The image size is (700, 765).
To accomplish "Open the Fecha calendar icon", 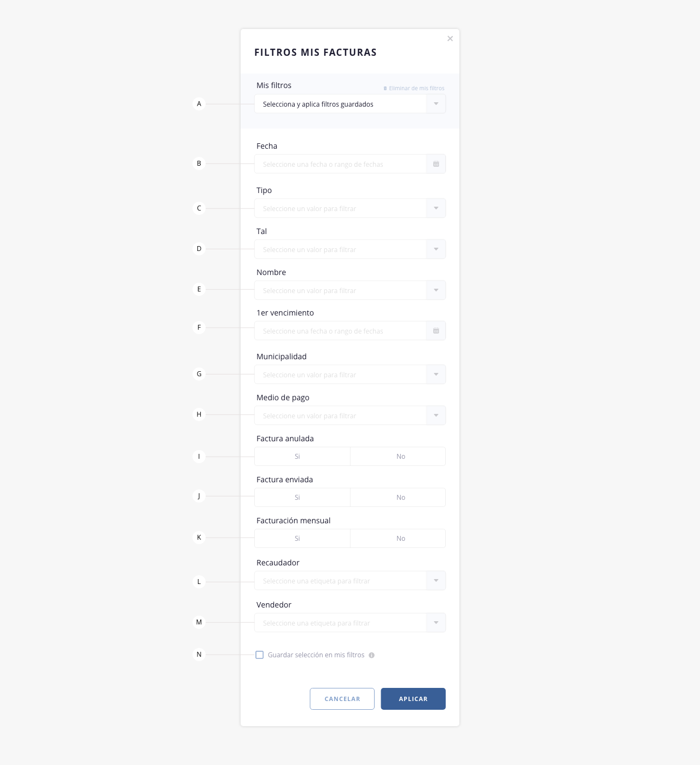I will pos(436,164).
